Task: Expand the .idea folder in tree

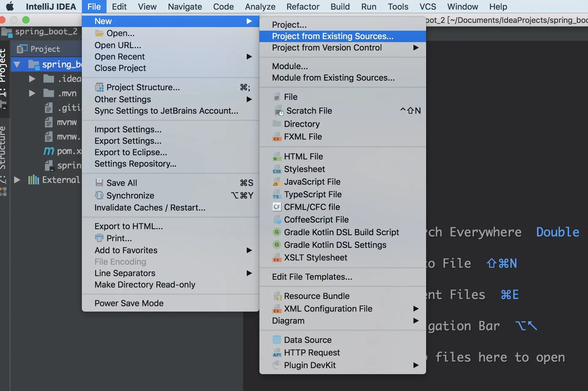Action: (x=32, y=79)
